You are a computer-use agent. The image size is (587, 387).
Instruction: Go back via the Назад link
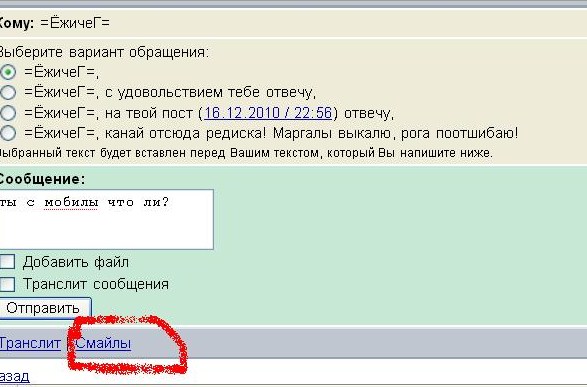point(14,376)
